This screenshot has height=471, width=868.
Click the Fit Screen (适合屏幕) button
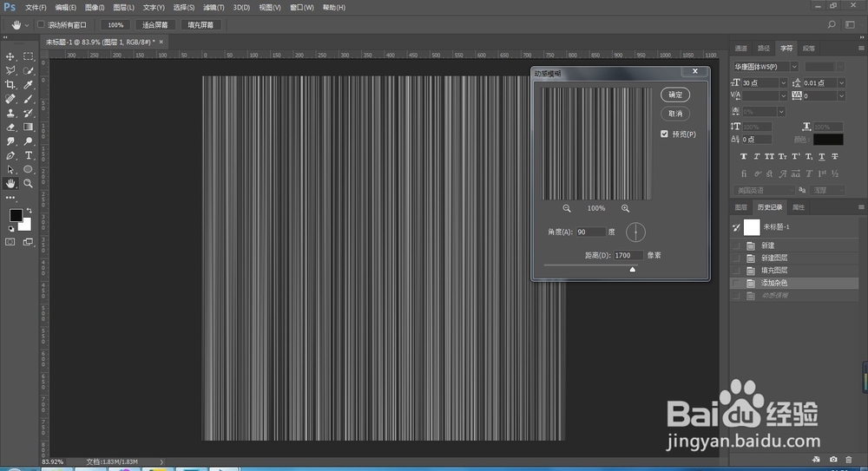(x=155, y=25)
